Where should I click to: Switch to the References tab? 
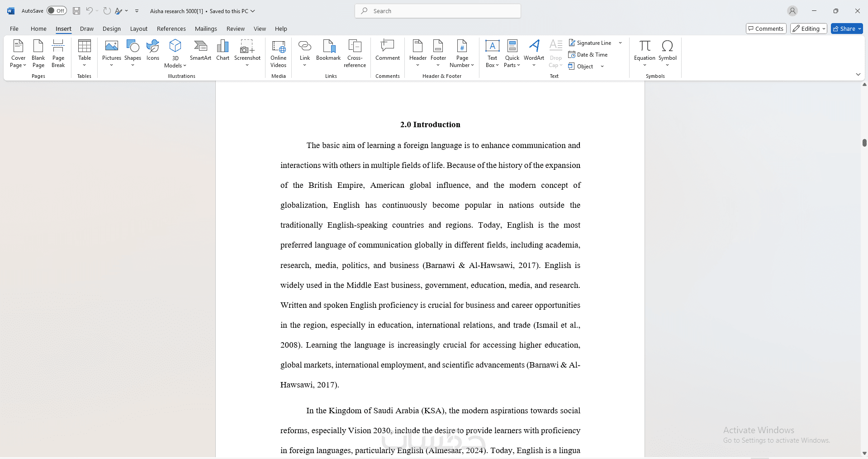[171, 29]
